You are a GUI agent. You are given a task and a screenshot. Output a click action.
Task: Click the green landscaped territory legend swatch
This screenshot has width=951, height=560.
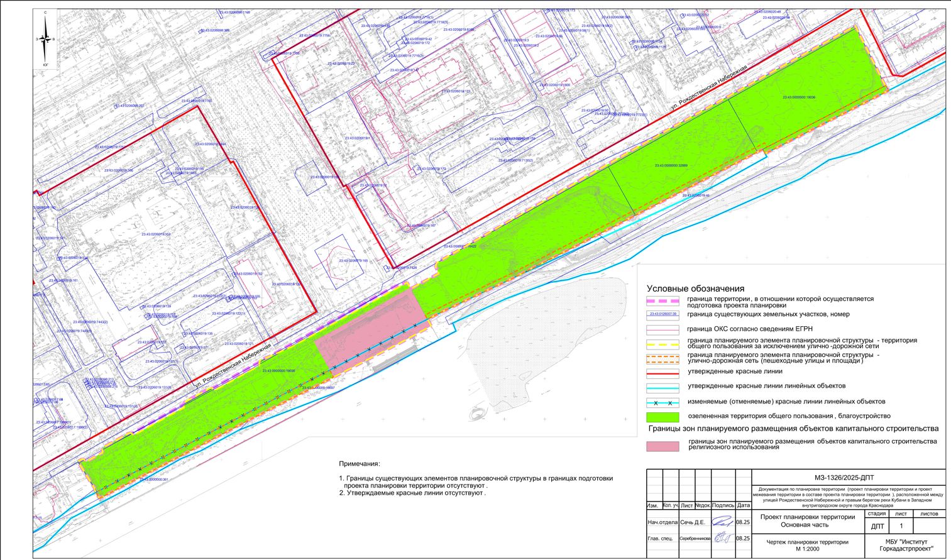point(662,417)
